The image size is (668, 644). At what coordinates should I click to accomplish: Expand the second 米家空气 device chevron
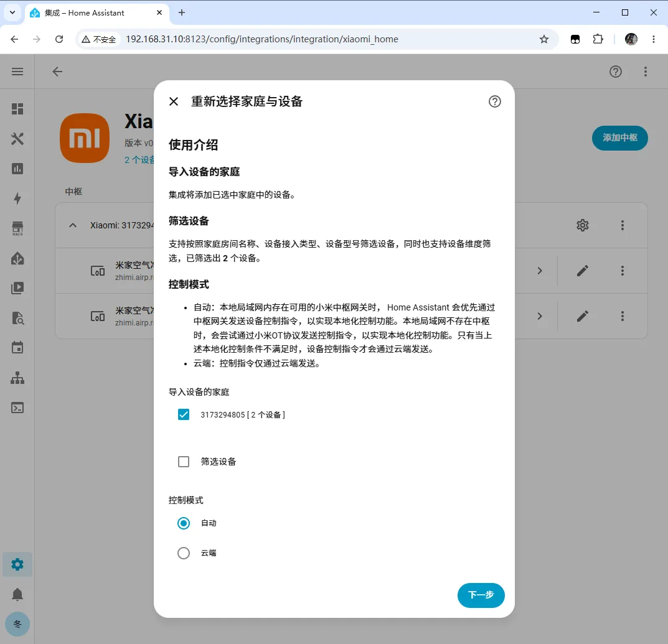[x=540, y=316]
